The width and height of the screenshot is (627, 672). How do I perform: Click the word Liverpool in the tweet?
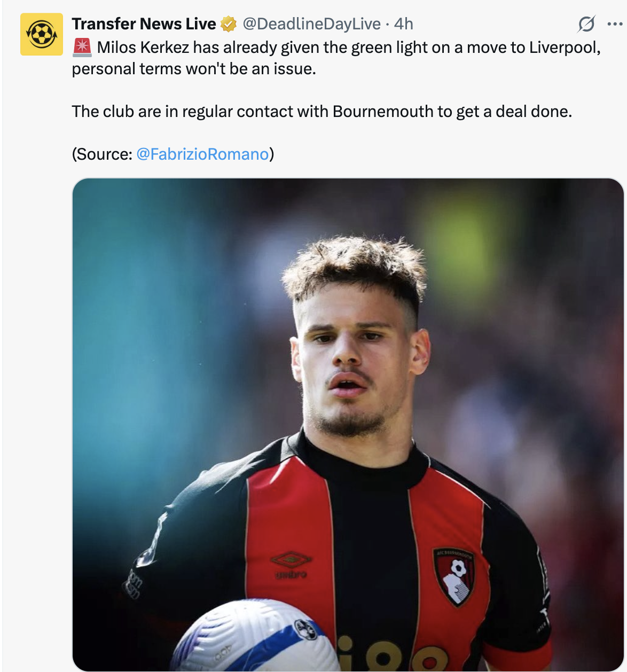point(563,48)
